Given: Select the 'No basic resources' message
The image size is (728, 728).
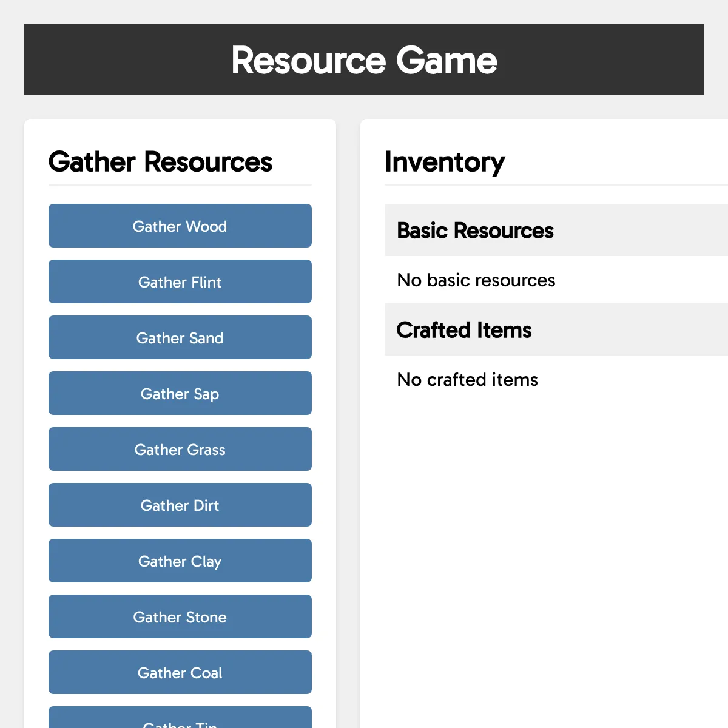Looking at the screenshot, I should point(476,280).
